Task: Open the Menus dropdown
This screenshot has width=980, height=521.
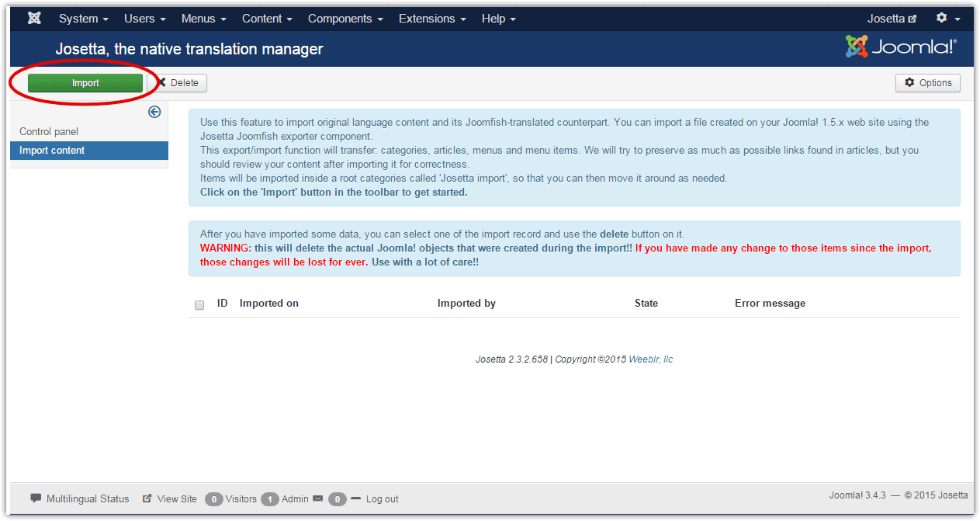Action: 204,19
